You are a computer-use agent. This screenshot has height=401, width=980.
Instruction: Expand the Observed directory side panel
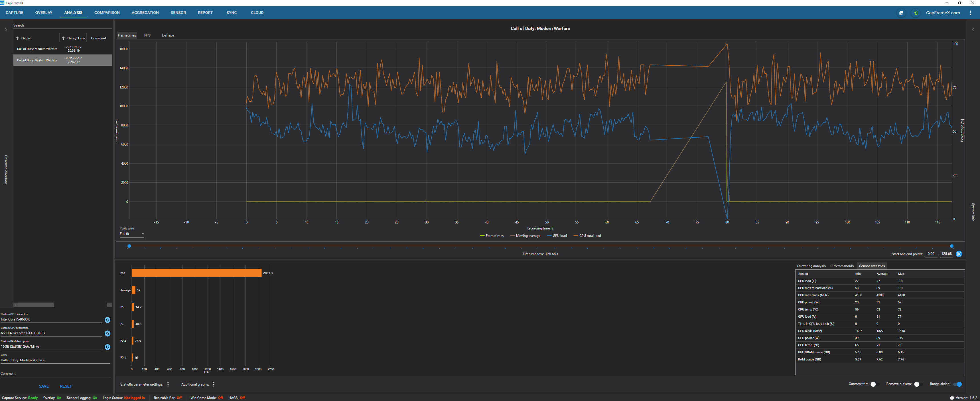[x=6, y=30]
